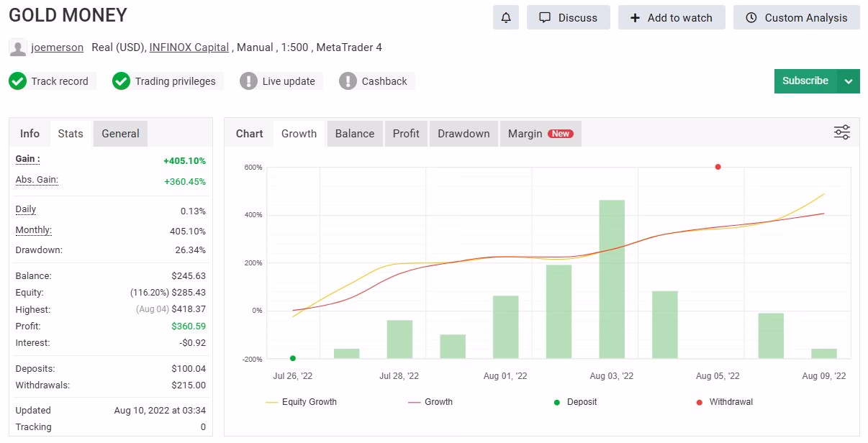The image size is (868, 443).
Task: Click the Trading privileges green checkmark
Action: [x=122, y=81]
